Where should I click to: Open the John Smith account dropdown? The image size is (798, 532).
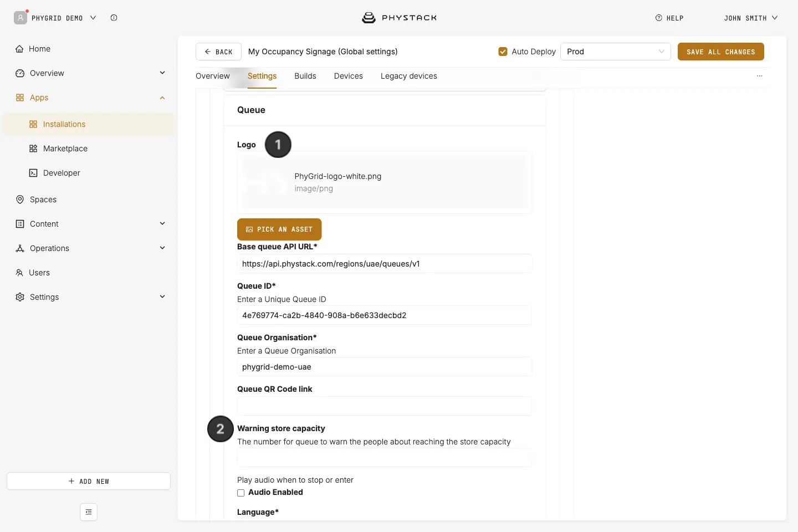[751, 18]
